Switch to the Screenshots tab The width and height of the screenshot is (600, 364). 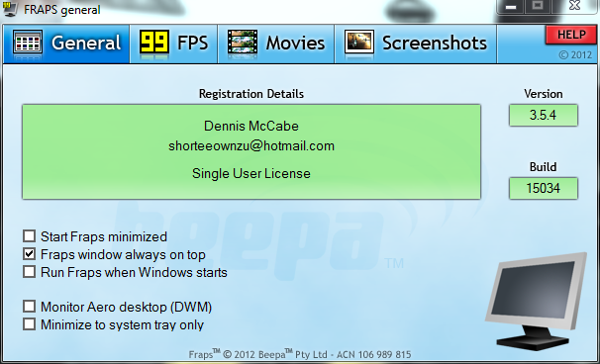pyautogui.click(x=416, y=44)
